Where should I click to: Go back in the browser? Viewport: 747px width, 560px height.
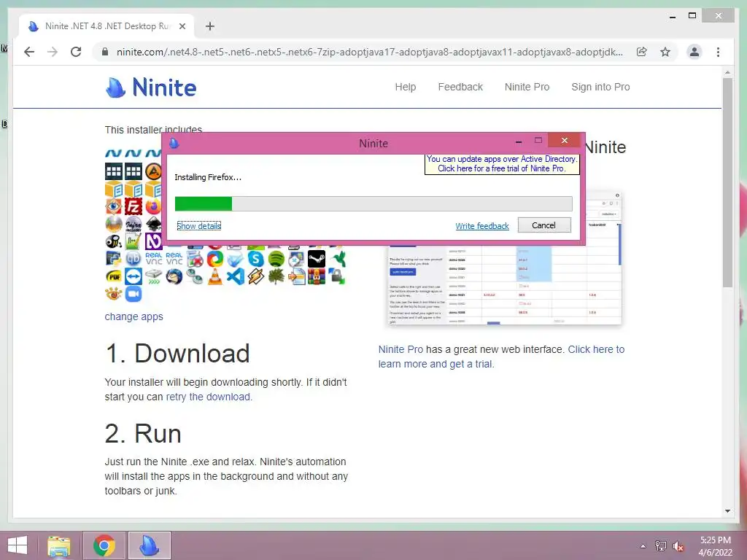coord(29,52)
